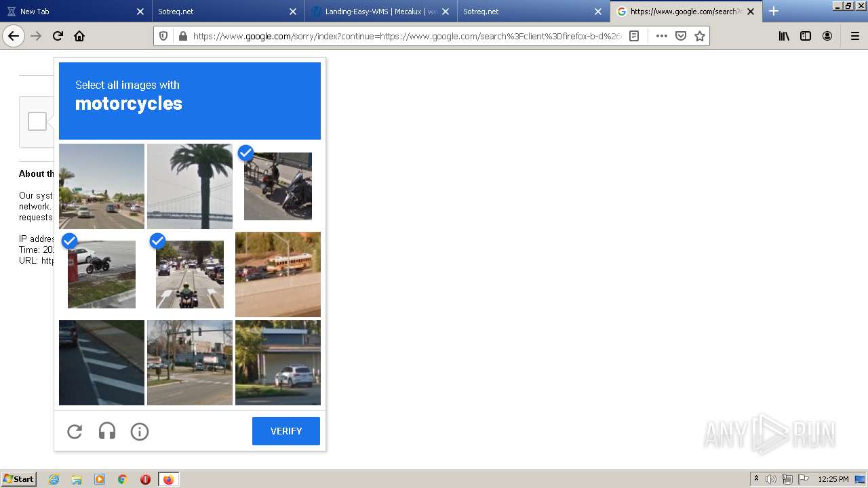Get a new captcha challenge
Image resolution: width=868 pixels, height=488 pixels.
(75, 431)
